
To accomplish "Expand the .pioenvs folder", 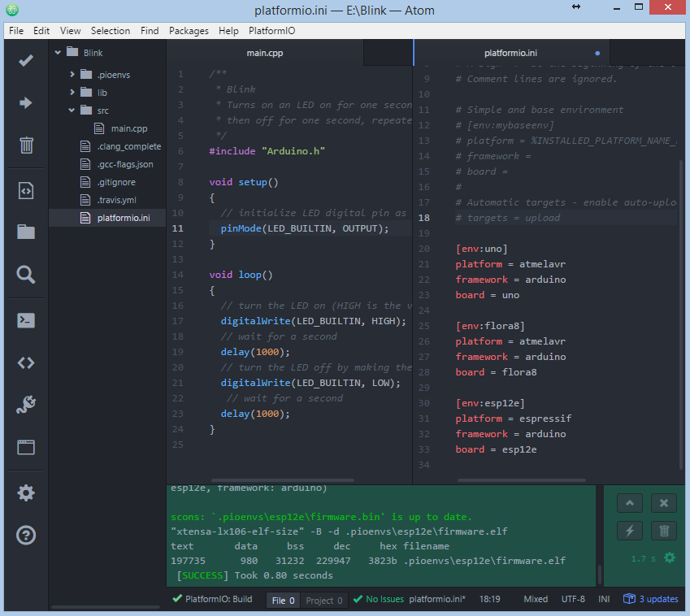I will (x=72, y=75).
